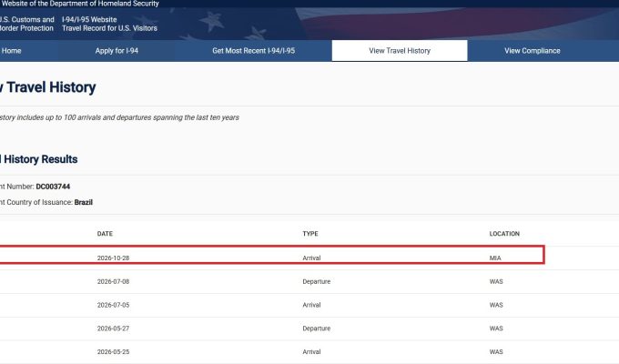619x364 pixels.
Task: Select date 2026-05-25 cell
Action: [113, 352]
